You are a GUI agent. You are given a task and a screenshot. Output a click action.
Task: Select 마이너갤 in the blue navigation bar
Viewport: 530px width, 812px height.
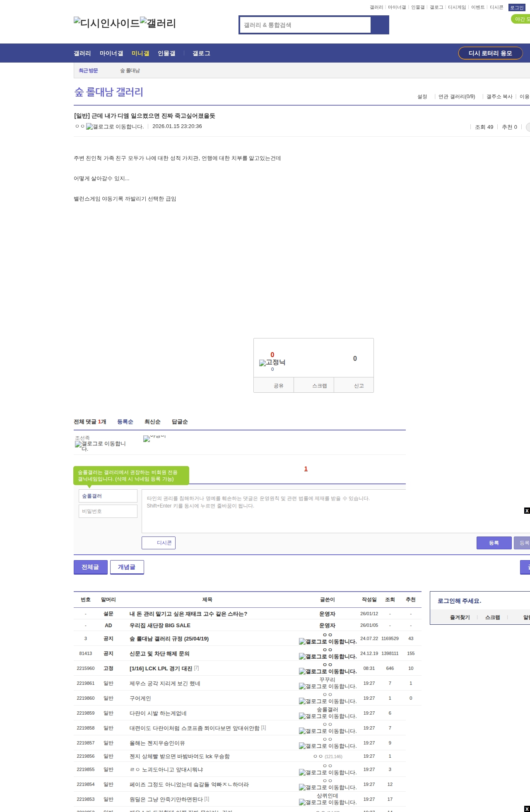[x=111, y=53]
